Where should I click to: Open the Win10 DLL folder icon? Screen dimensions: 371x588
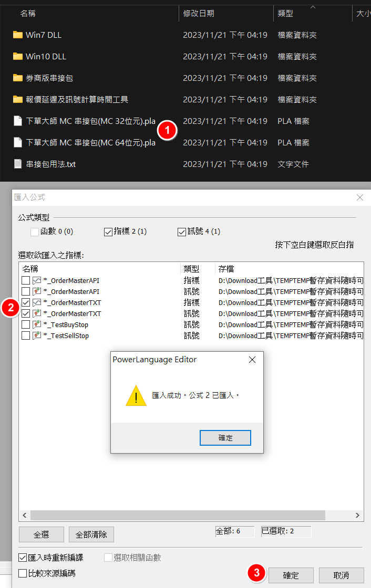18,56
